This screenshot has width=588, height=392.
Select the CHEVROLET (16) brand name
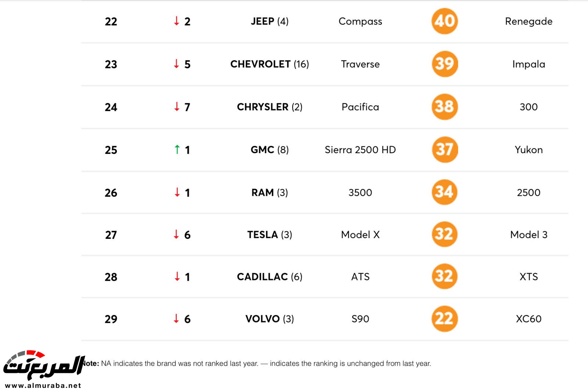[x=269, y=64]
